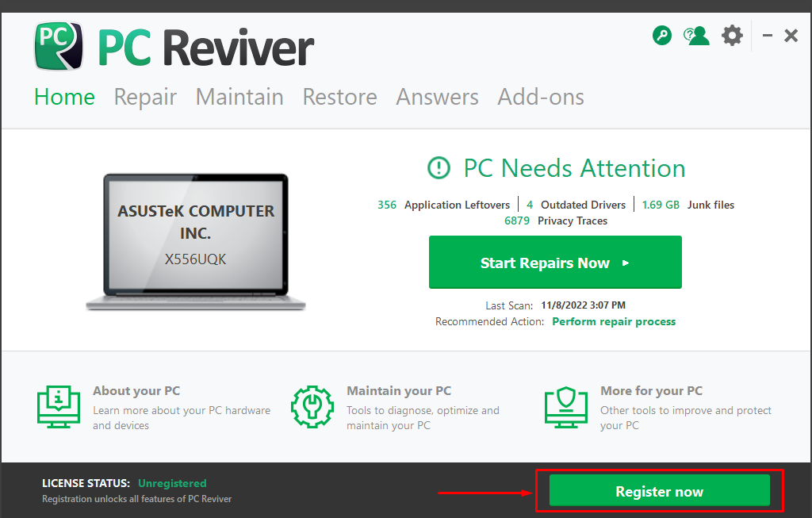The width and height of the screenshot is (812, 518).
Task: Switch to the Home tab
Action: coord(65,97)
